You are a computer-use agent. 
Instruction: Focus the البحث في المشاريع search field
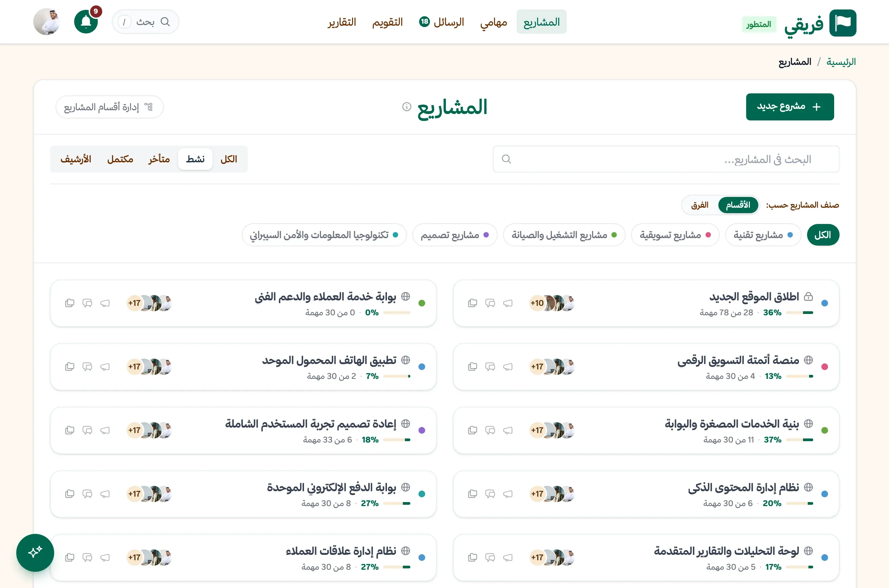pos(666,159)
